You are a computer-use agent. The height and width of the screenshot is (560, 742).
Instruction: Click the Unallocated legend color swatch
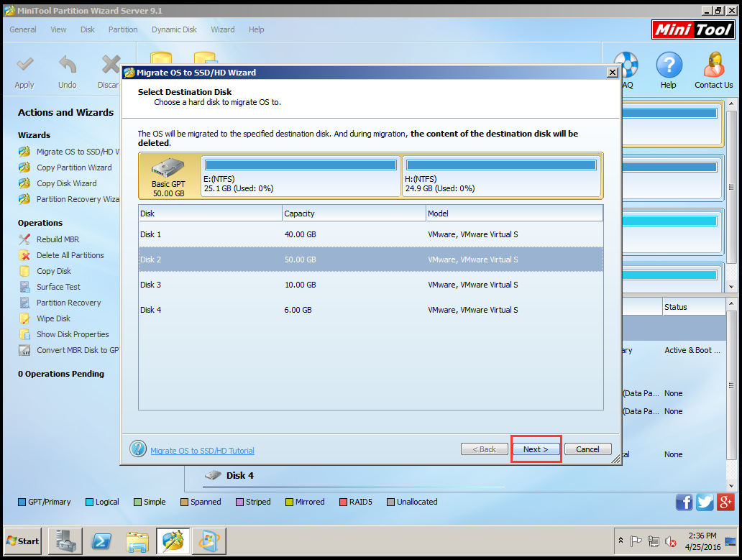[x=390, y=502]
